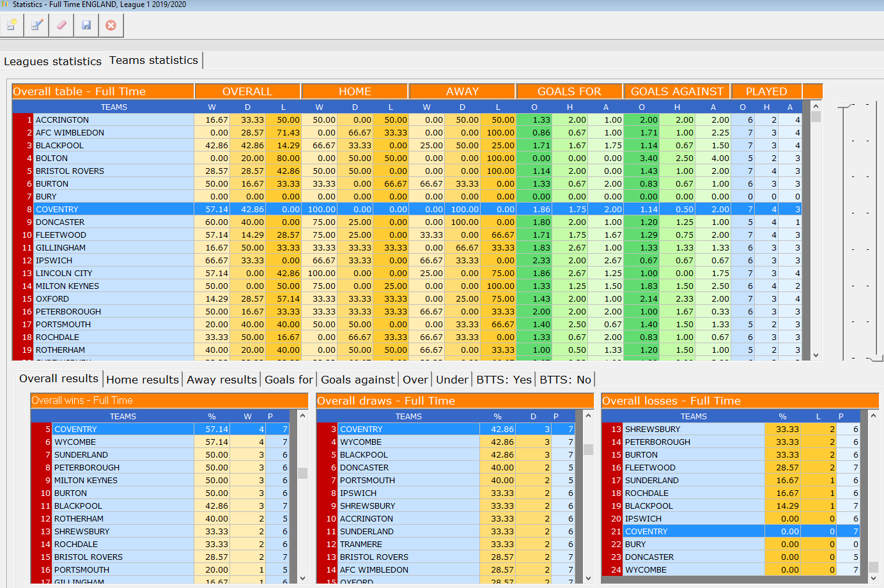Click the GOALS FOR column group header

coord(570,91)
